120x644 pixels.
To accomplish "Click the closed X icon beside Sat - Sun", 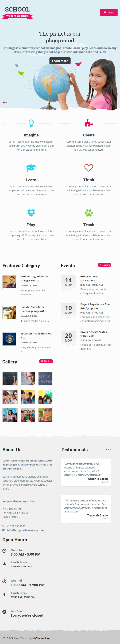I will pyautogui.click(x=4, y=612).
